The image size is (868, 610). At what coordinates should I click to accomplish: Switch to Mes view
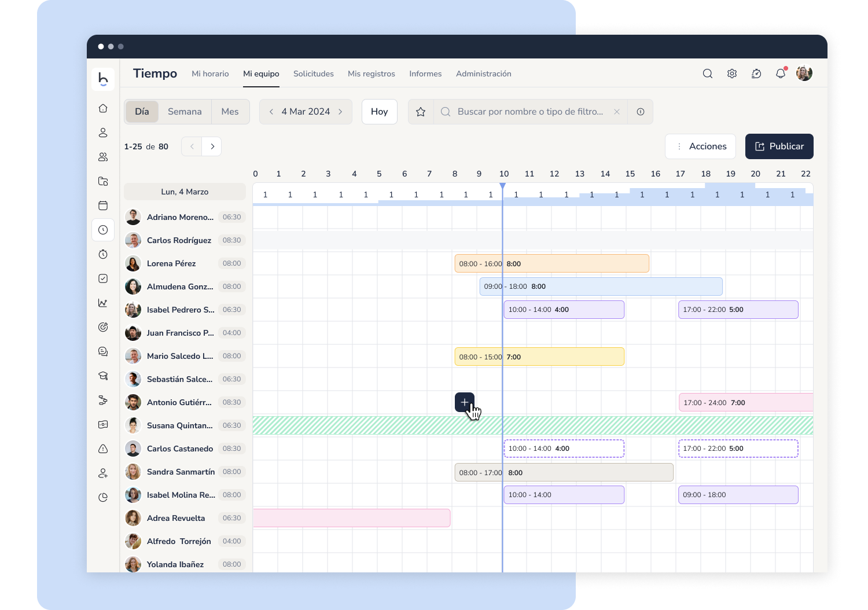tap(230, 112)
